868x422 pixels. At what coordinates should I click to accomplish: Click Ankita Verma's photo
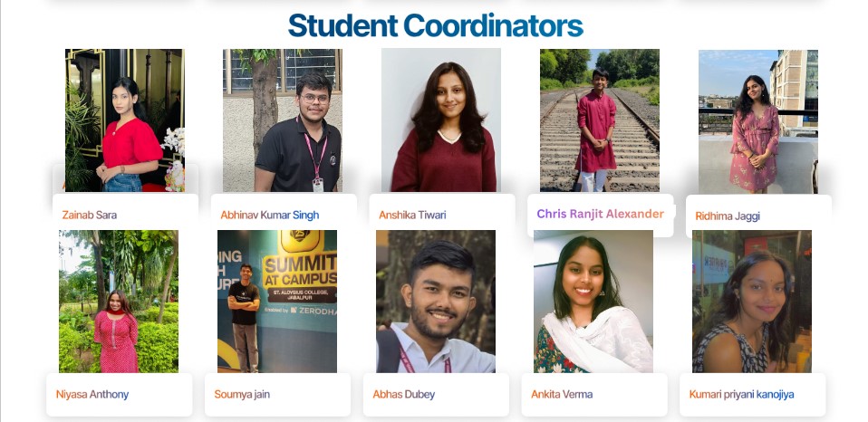pos(593,301)
